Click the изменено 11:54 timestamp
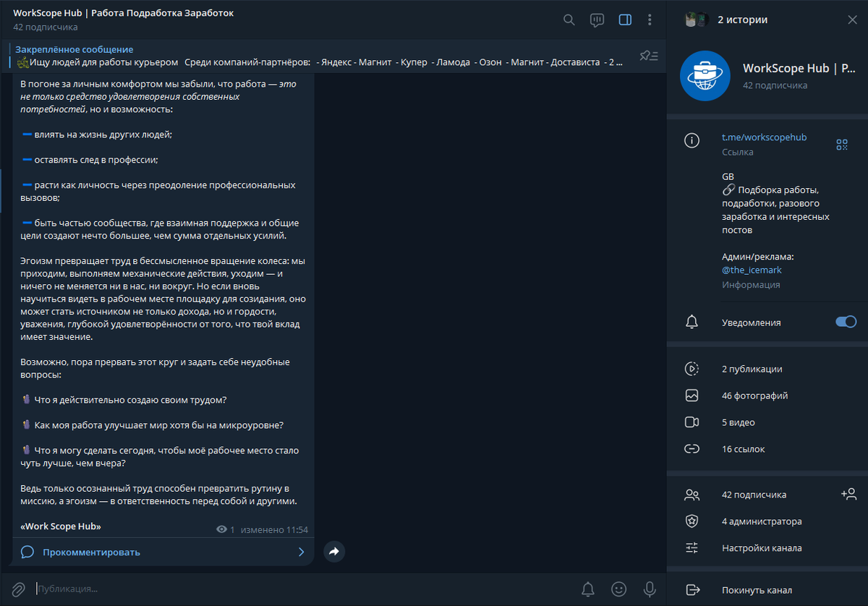This screenshot has height=606, width=868. 274,530
